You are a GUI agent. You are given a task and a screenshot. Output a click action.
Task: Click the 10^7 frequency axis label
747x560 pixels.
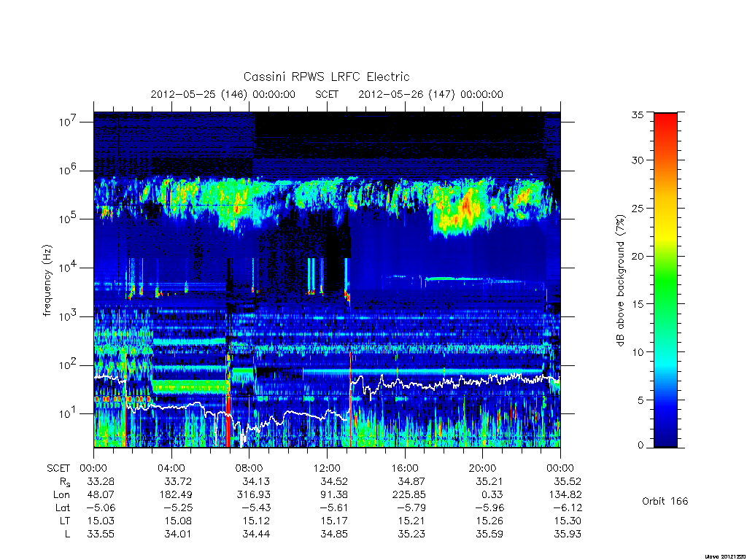[x=68, y=122]
